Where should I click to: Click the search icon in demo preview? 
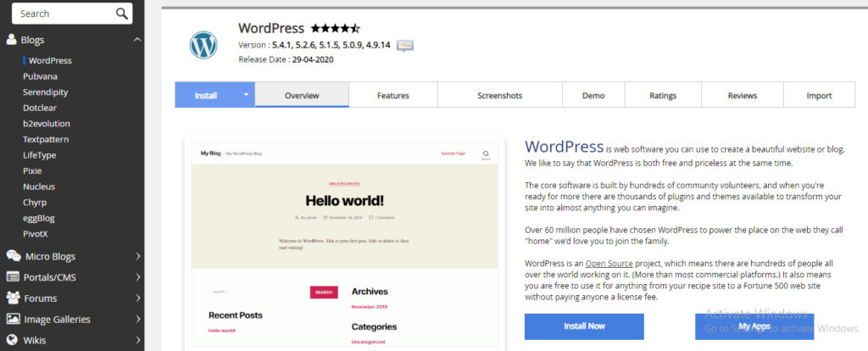click(486, 154)
